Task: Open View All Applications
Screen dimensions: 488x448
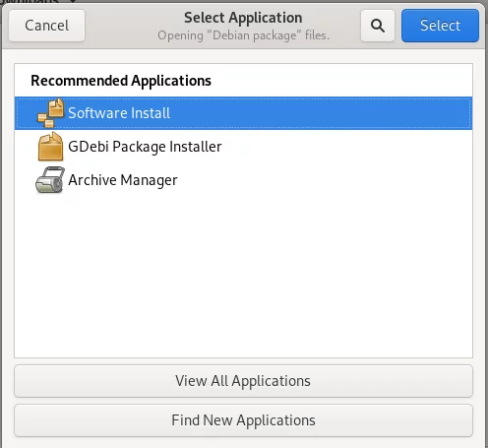Action: (243, 381)
